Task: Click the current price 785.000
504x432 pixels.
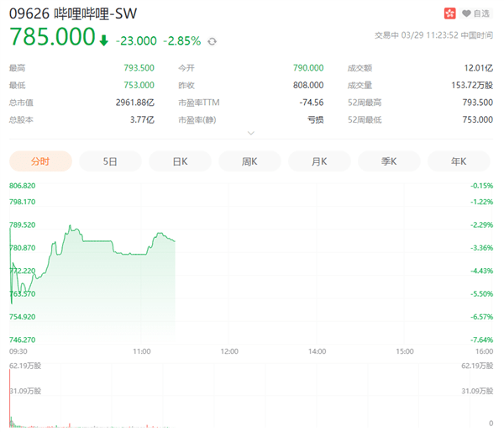Action: click(52, 38)
